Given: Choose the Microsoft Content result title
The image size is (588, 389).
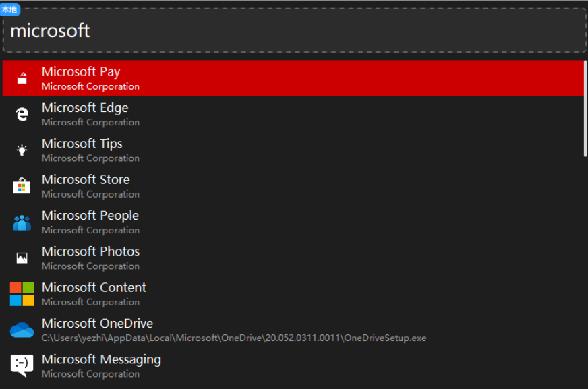Looking at the screenshot, I should pyautogui.click(x=94, y=287).
